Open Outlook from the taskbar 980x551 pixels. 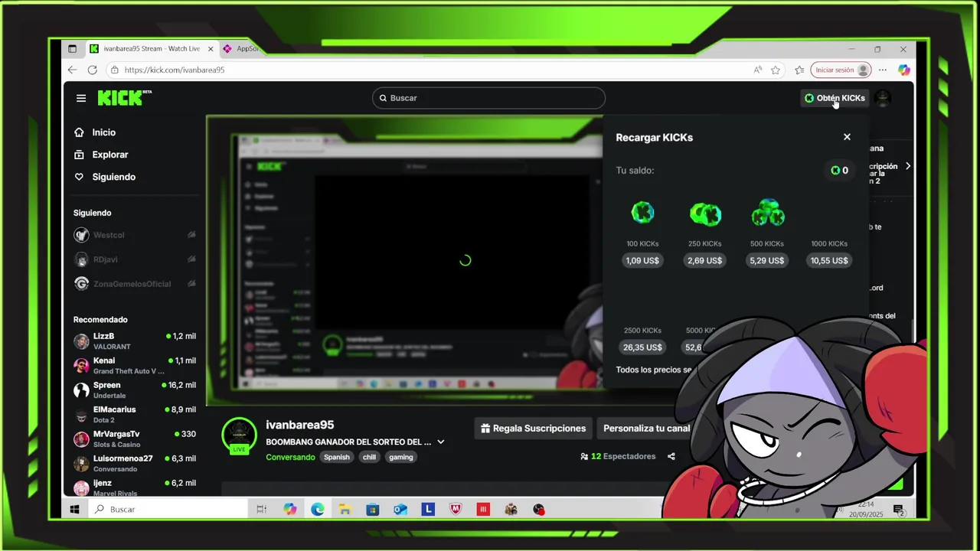point(400,509)
